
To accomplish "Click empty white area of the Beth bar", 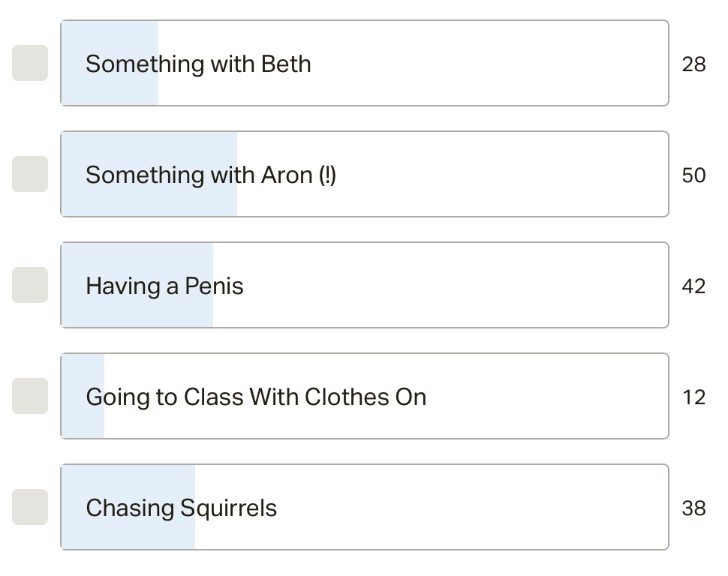I will coord(488,64).
